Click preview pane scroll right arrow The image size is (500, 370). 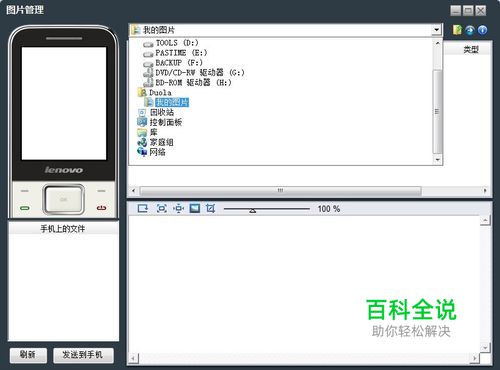[x=475, y=359]
